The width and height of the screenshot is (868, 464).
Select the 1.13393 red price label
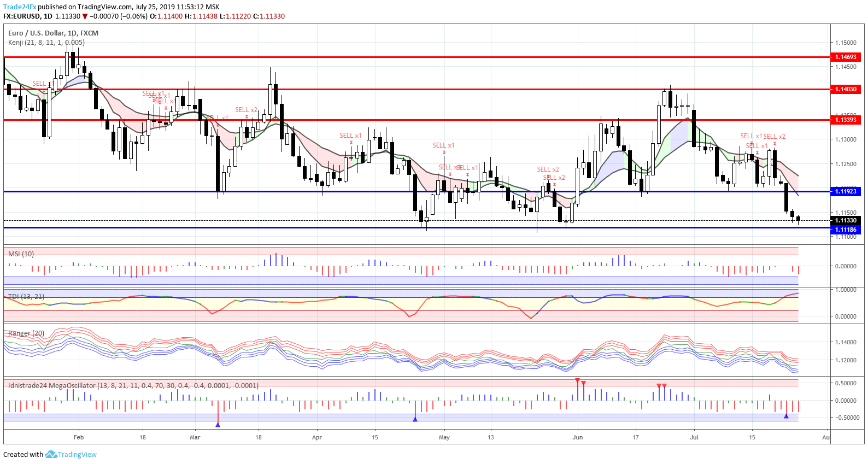pos(846,120)
